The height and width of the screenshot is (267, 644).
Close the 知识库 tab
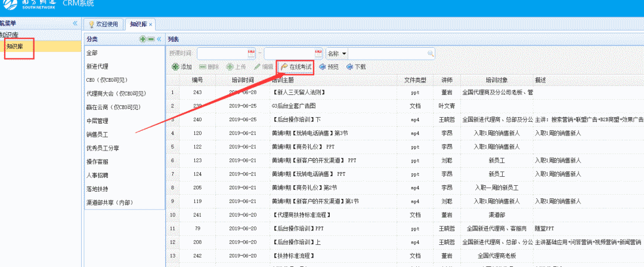[x=150, y=24]
